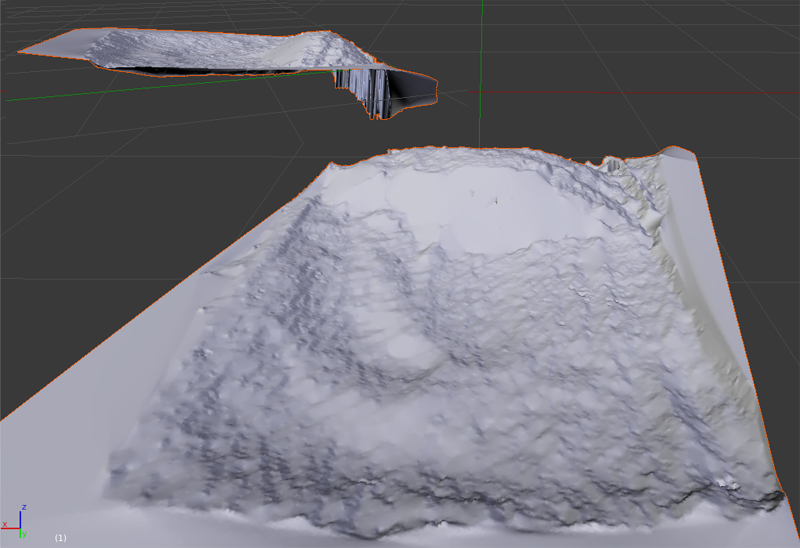Select the small distant terrain mesh
The height and width of the screenshot is (548, 800).
pyautogui.click(x=200, y=52)
